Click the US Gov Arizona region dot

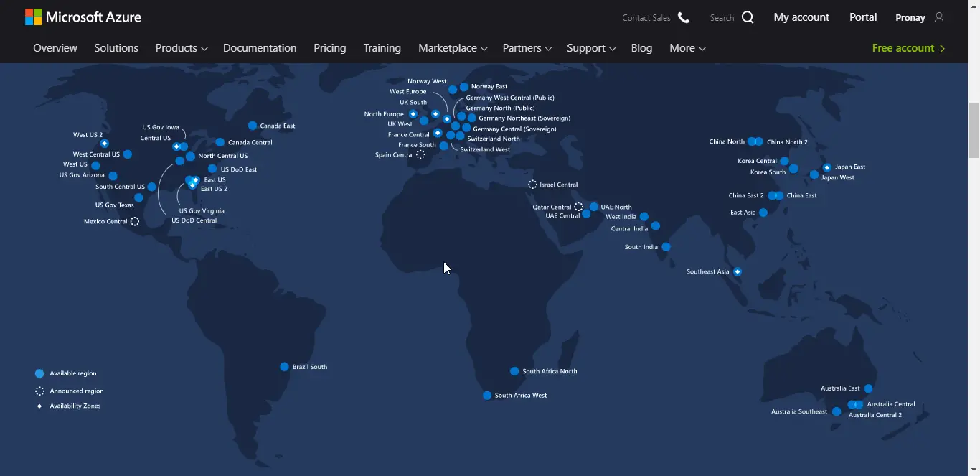click(x=113, y=176)
